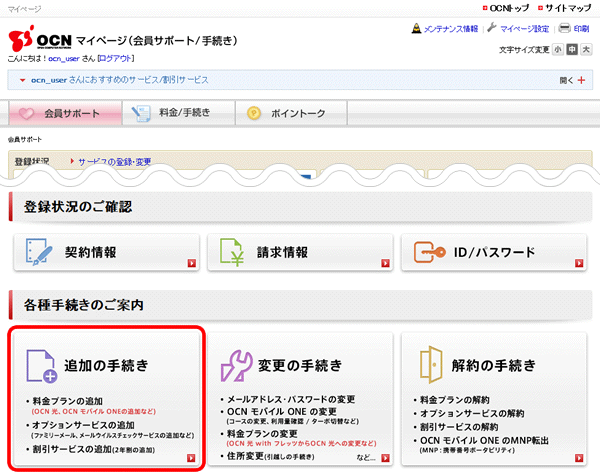Select 料金プランの解約 item
The width and height of the screenshot is (600, 475).
455,400
